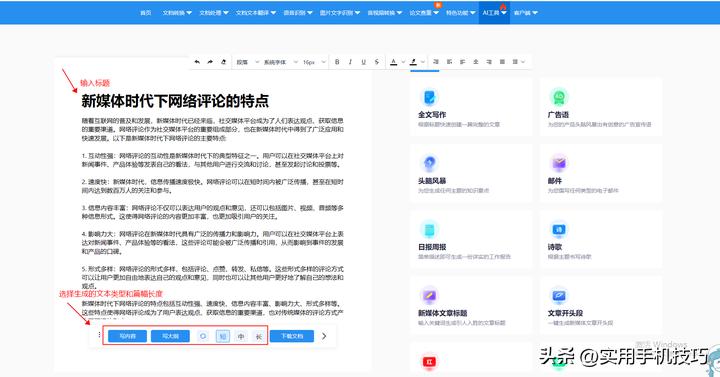
Task: Click the undo arrow in editor toolbar
Action: coord(197,62)
